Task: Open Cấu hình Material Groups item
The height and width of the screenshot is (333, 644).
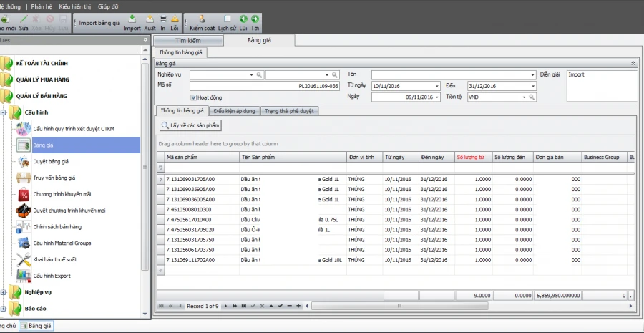Action: coord(62,243)
